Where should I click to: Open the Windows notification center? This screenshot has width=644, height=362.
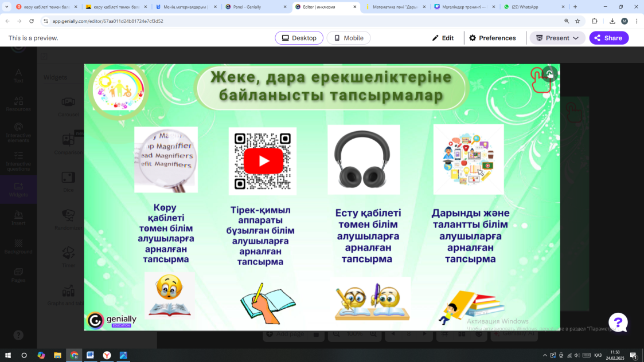(633, 356)
